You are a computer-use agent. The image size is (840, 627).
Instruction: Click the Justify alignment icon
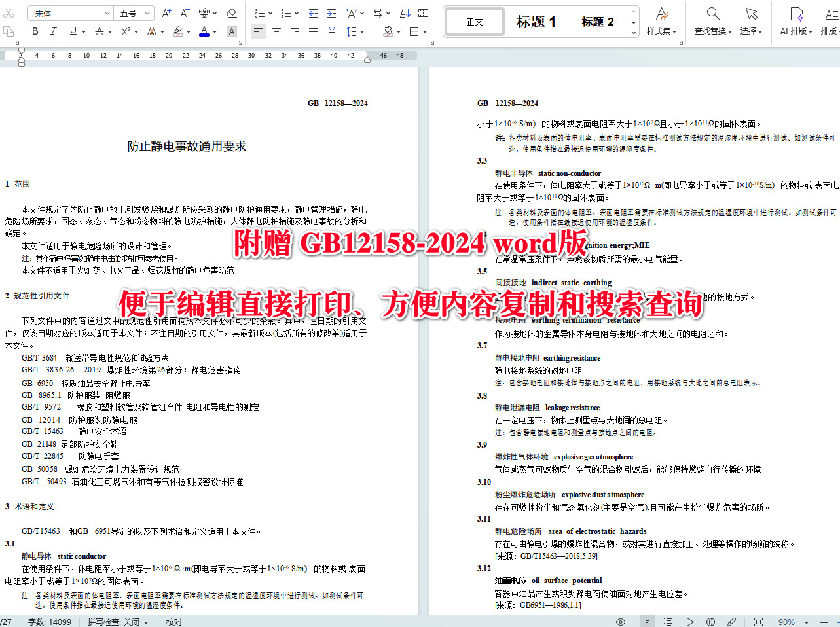point(313,31)
